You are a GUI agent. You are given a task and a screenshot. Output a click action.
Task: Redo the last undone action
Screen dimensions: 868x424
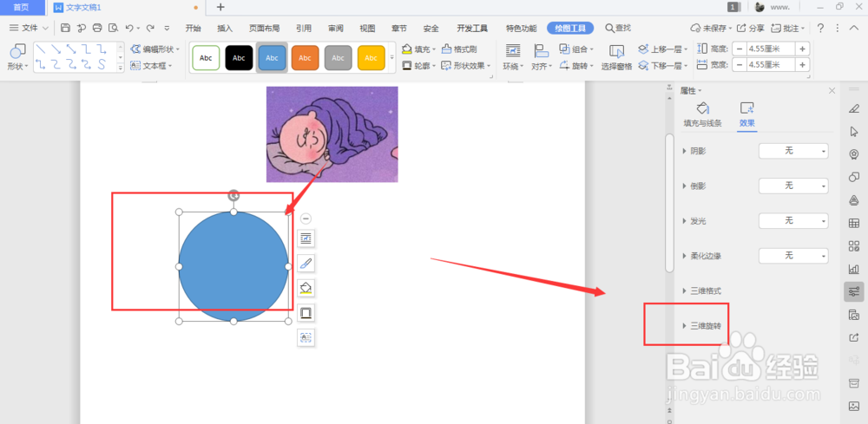click(150, 28)
